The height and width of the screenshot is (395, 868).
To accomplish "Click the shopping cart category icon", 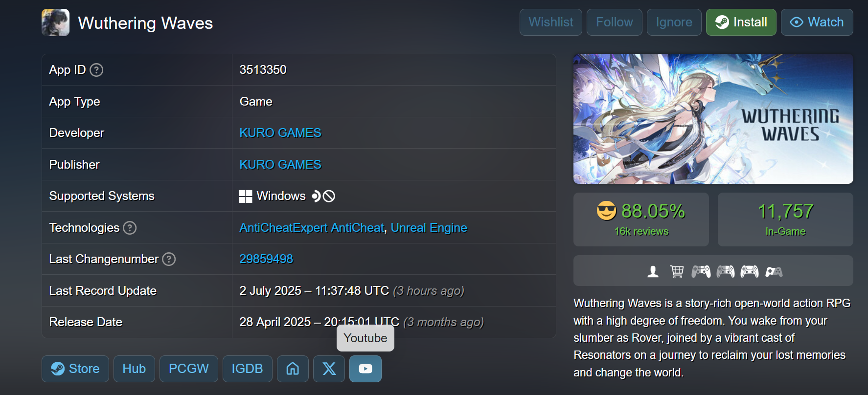I will click(677, 271).
